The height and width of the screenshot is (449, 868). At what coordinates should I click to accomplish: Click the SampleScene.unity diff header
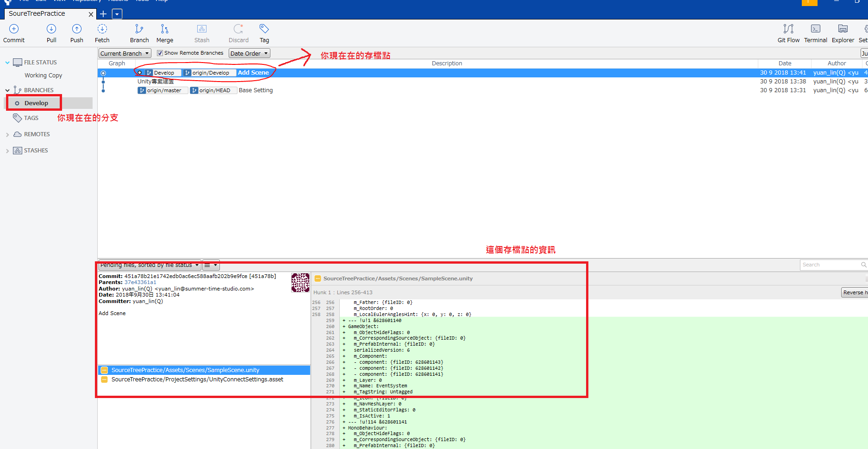tap(398, 278)
